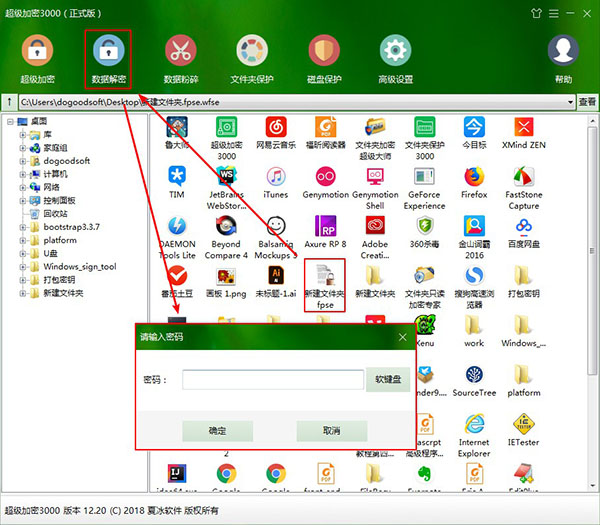This screenshot has width=600, height=525.
Task: Click the 确定 button
Action: pos(217,431)
